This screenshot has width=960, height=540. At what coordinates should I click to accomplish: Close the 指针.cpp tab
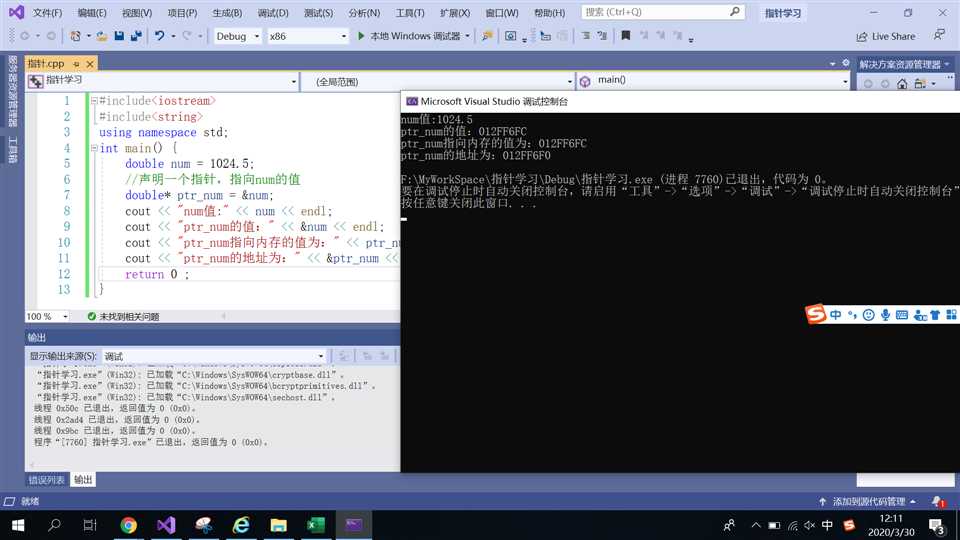90,64
